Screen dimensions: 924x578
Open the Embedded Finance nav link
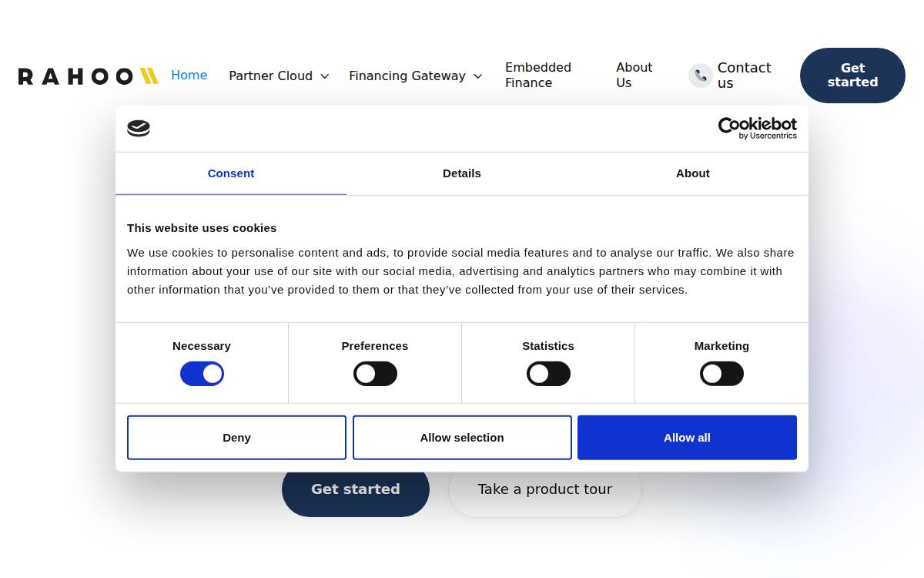point(538,76)
